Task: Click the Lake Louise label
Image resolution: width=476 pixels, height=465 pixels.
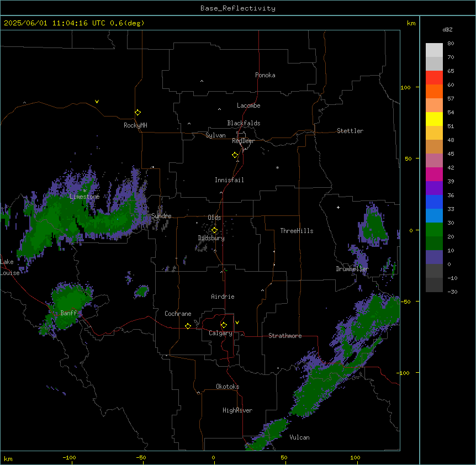Action: point(10,267)
